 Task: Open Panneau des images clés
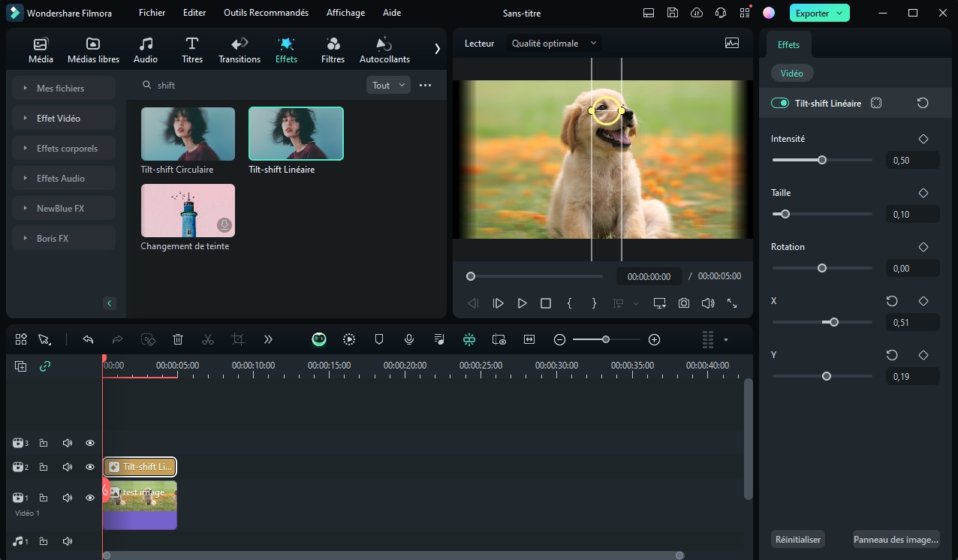896,539
